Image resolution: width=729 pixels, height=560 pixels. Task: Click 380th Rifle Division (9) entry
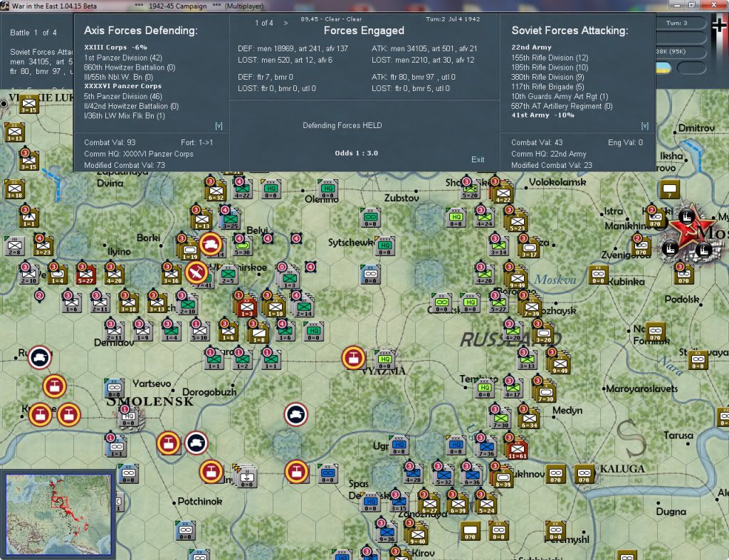click(x=547, y=77)
